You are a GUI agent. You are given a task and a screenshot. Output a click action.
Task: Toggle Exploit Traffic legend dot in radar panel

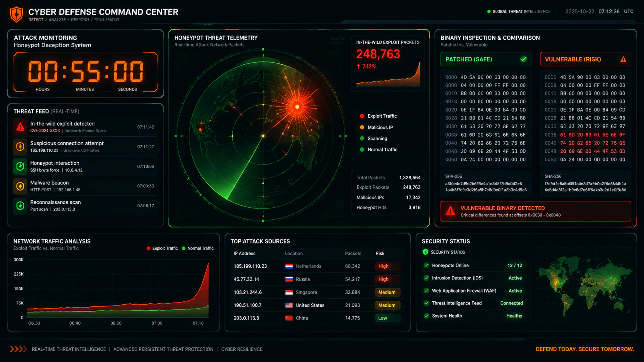click(362, 116)
